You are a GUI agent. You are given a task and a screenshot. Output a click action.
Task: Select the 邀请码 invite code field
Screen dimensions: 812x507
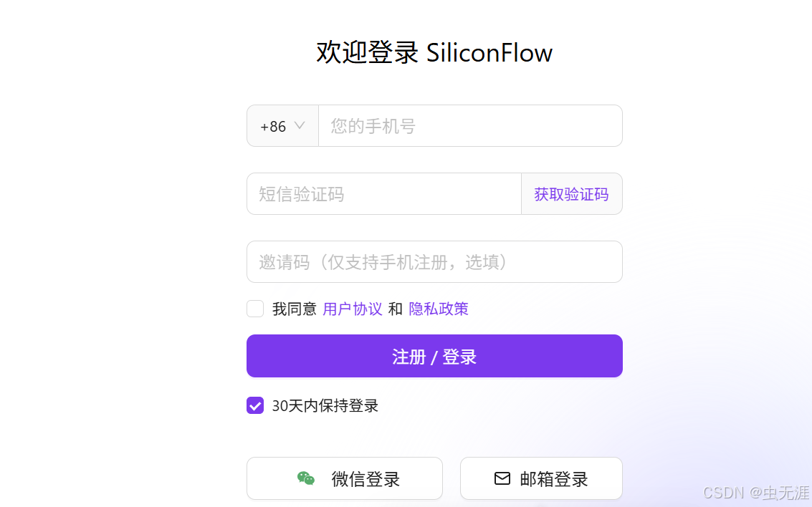click(x=434, y=261)
